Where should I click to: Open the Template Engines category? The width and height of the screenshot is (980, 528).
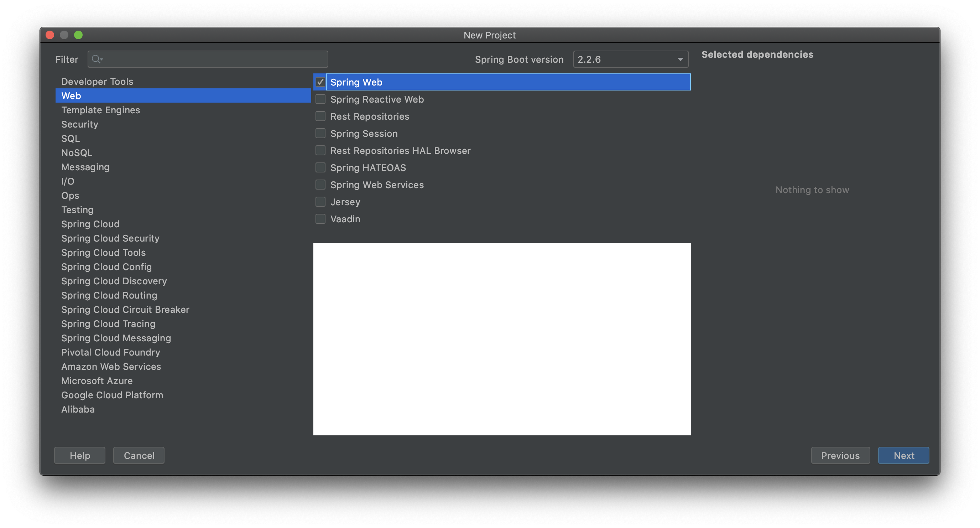[100, 110]
